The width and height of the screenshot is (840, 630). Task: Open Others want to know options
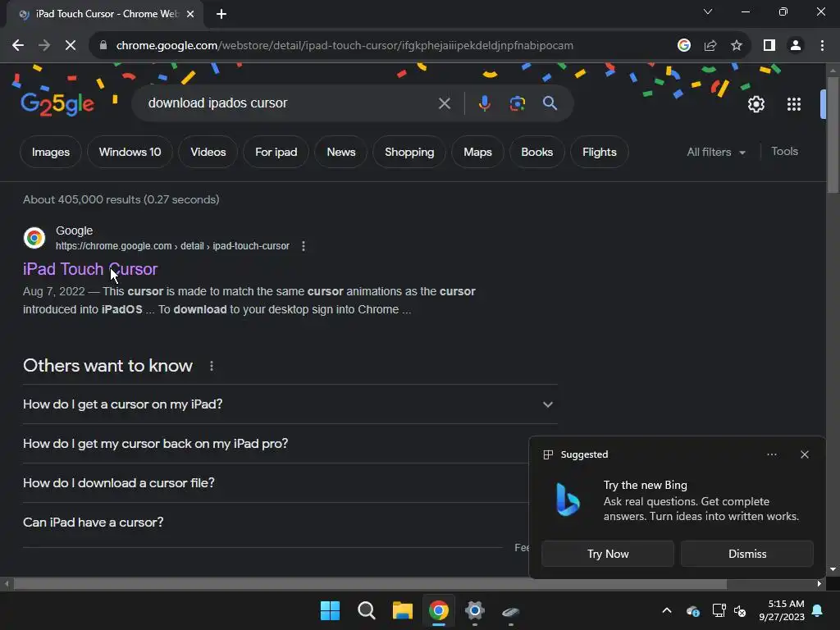(212, 366)
